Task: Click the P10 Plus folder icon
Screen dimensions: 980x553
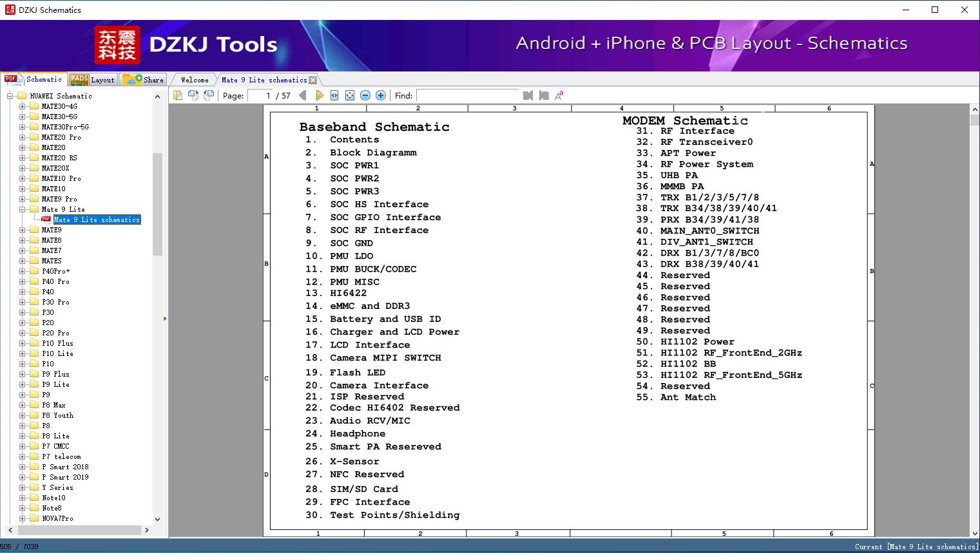Action: (x=34, y=343)
